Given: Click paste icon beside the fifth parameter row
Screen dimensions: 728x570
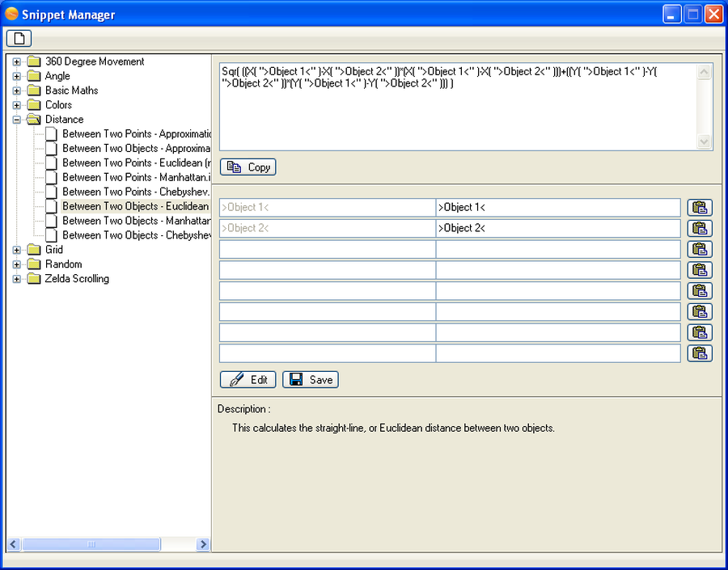Looking at the screenshot, I should (x=700, y=290).
